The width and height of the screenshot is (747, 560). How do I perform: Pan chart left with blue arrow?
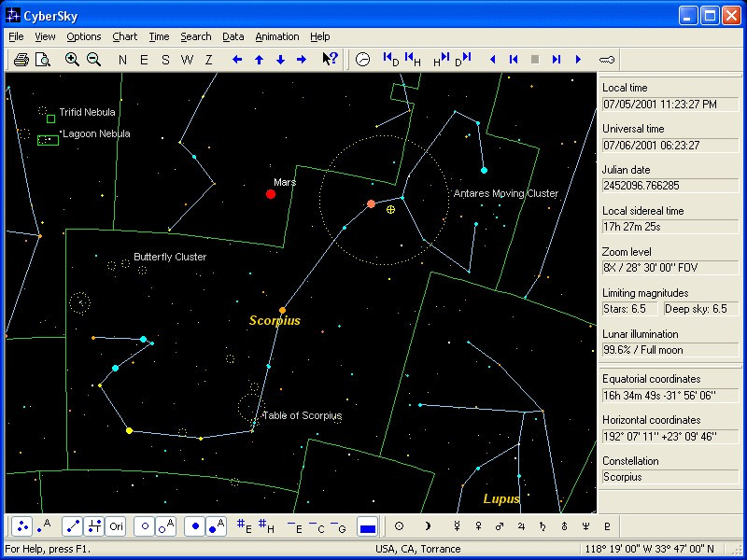pos(237,60)
